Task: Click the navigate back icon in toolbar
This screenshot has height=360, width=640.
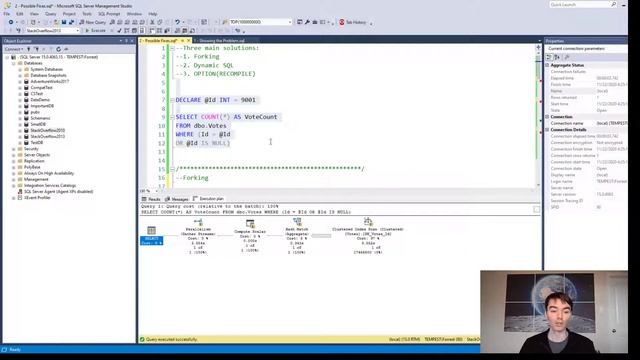Action: click(11, 22)
